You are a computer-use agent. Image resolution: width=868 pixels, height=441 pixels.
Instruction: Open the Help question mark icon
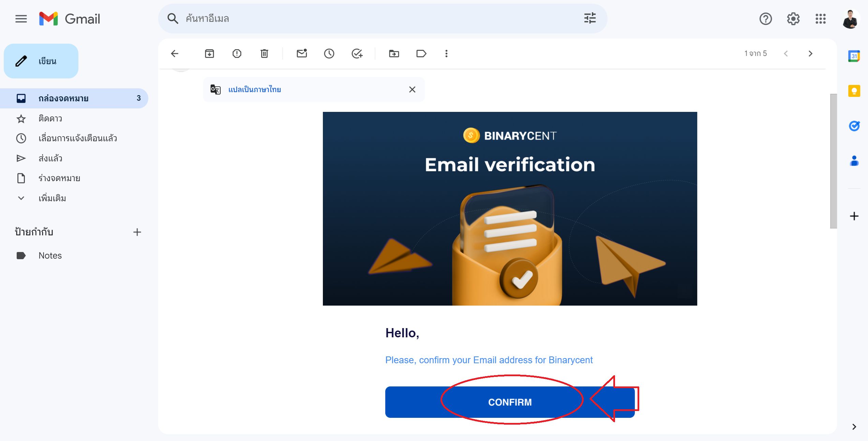[765, 19]
